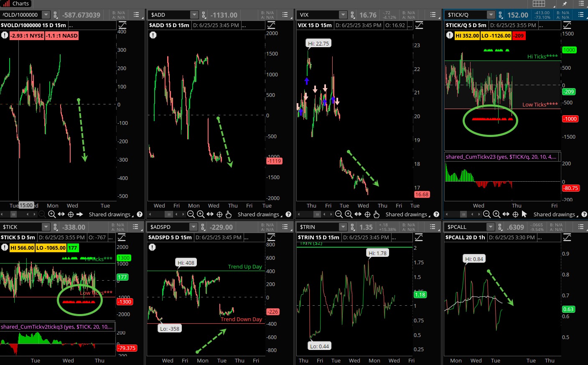This screenshot has width=588, height=365.
Task: Click the alert icon in $ADSPD chart
Action: pyautogui.click(x=152, y=247)
